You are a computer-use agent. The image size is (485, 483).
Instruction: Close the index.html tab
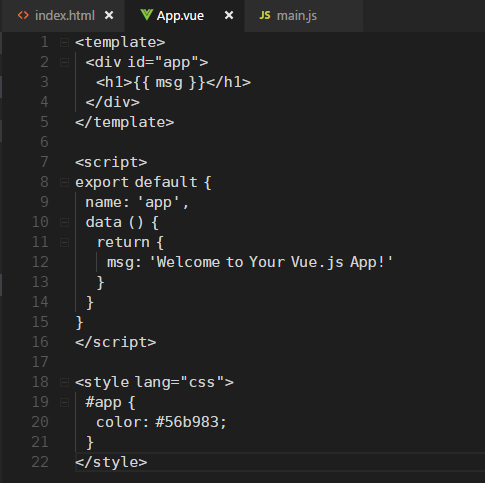109,15
